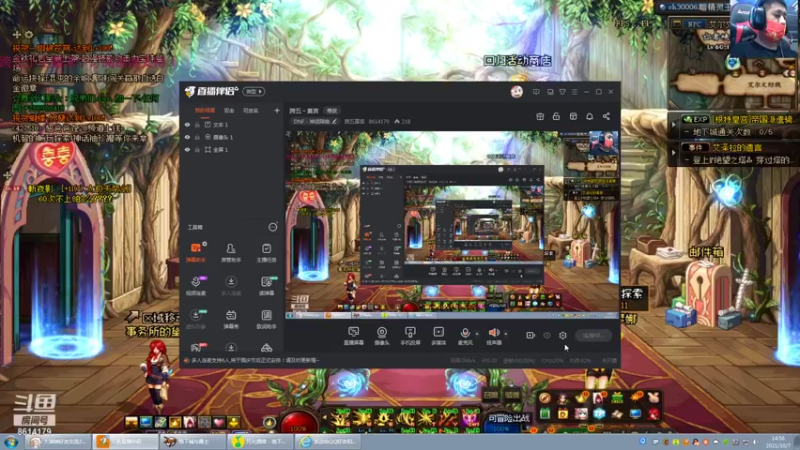Open the 主播任务 streamer tasks tool

(x=266, y=252)
